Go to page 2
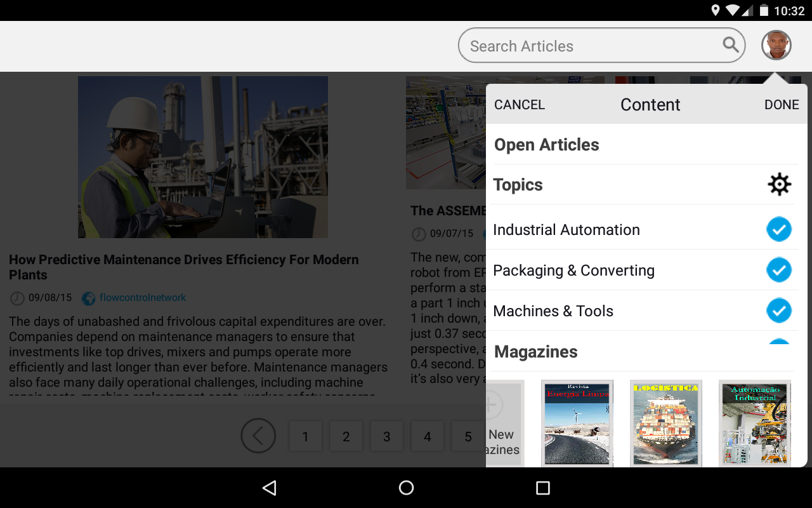Viewport: 812px width, 508px height. (346, 436)
